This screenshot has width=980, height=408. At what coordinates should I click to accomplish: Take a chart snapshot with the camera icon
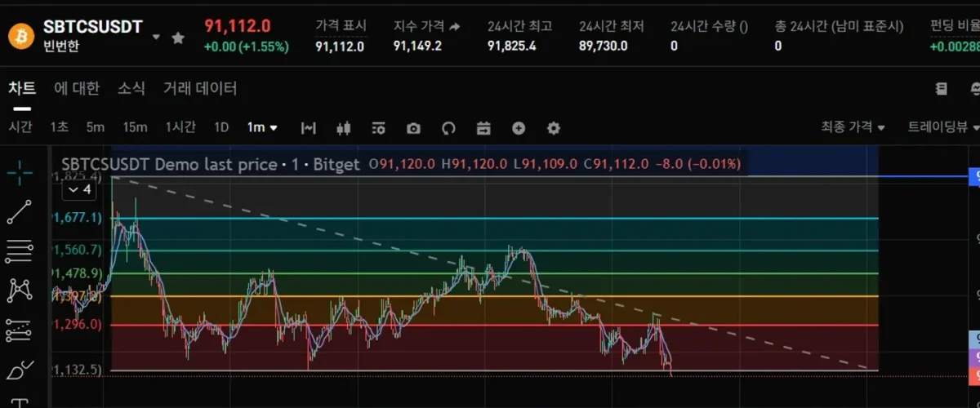click(x=413, y=128)
